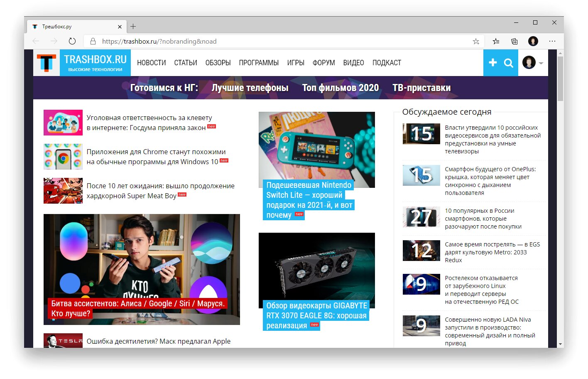The width and height of the screenshot is (588, 379).
Task: Click Metro thumbnail with 12 comments
Action: pos(421,251)
